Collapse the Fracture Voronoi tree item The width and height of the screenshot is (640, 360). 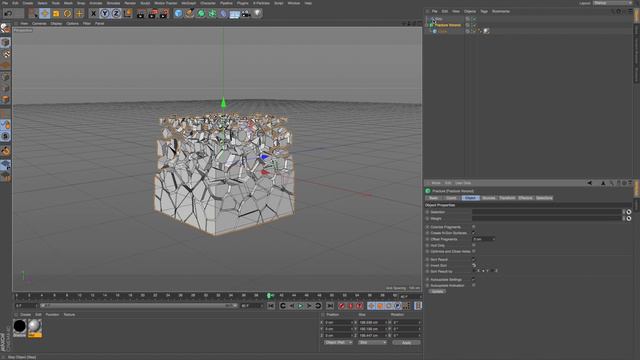pyautogui.click(x=427, y=25)
